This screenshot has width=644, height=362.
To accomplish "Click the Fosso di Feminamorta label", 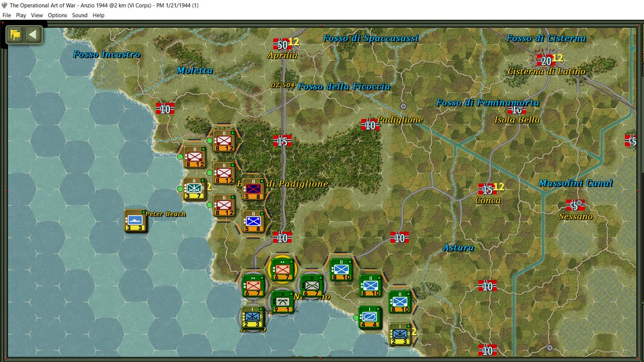I will pos(488,102).
